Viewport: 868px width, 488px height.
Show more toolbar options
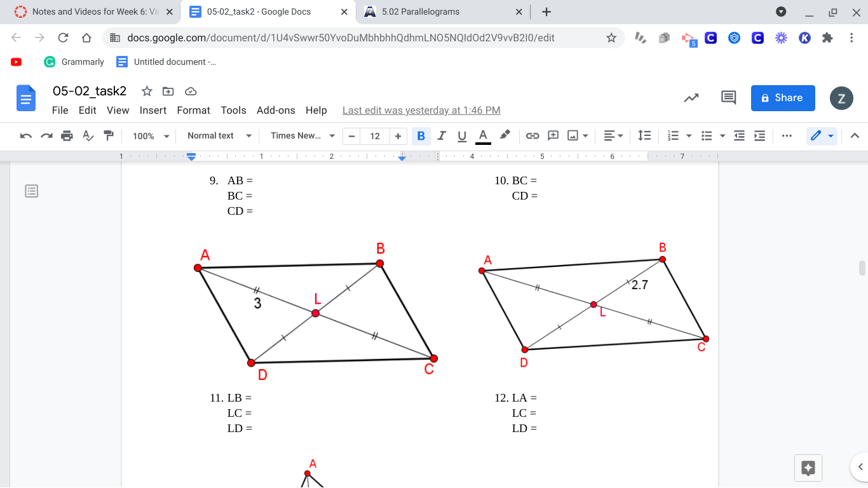click(x=787, y=135)
